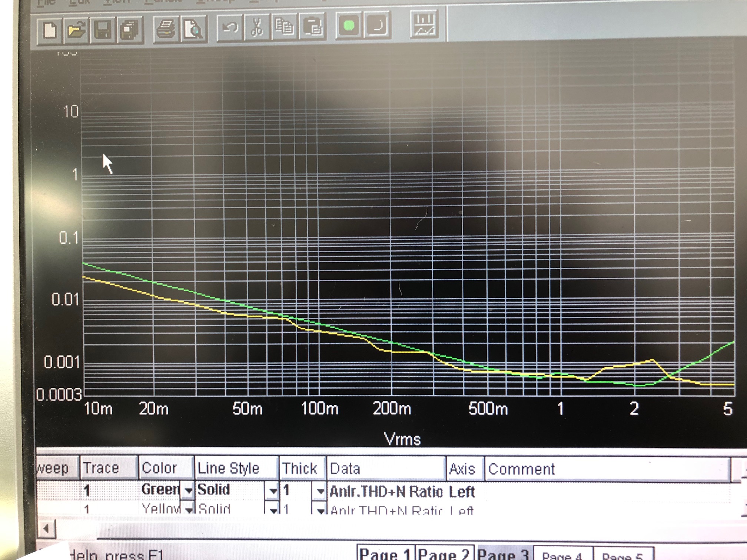The width and height of the screenshot is (747, 560).
Task: Open the graph panel toolbar icon
Action: 425,24
